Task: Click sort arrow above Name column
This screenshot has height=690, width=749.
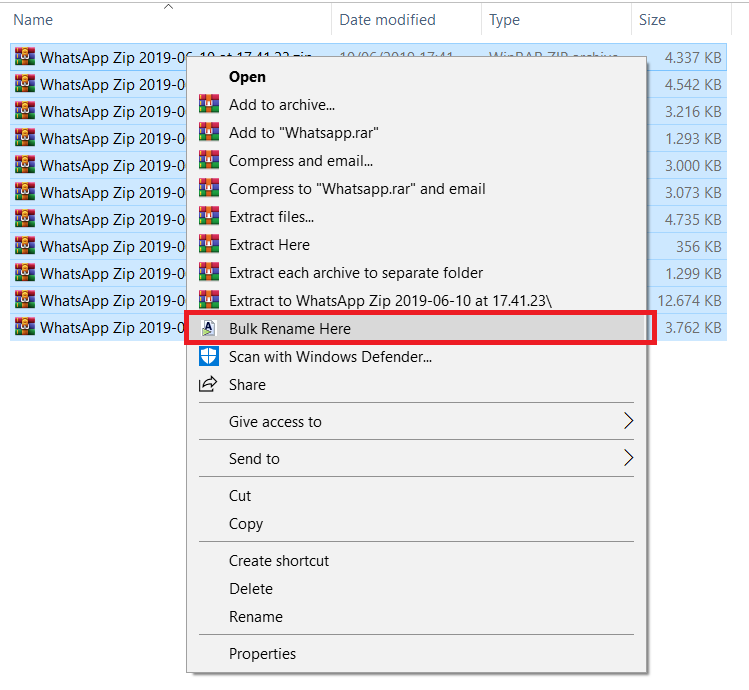Action: pos(168,7)
